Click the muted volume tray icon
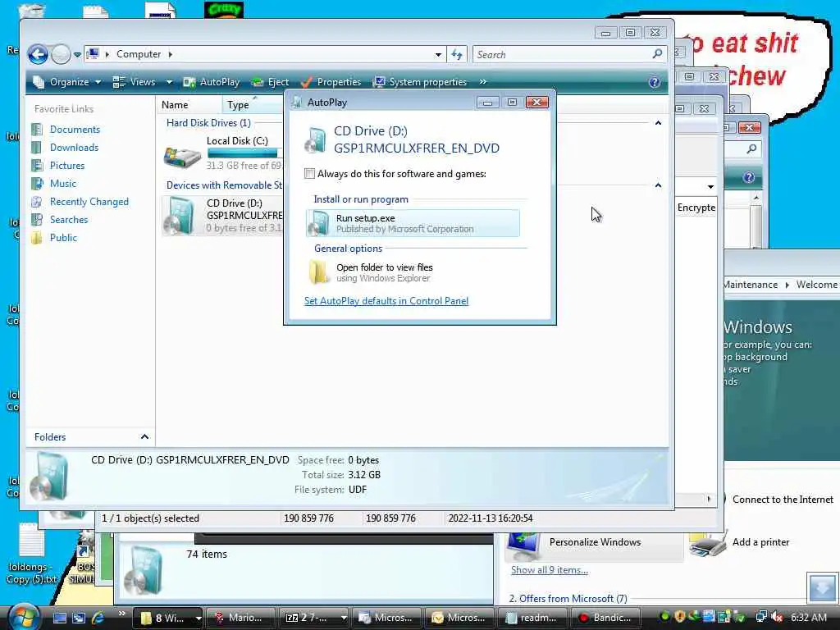 click(x=778, y=617)
